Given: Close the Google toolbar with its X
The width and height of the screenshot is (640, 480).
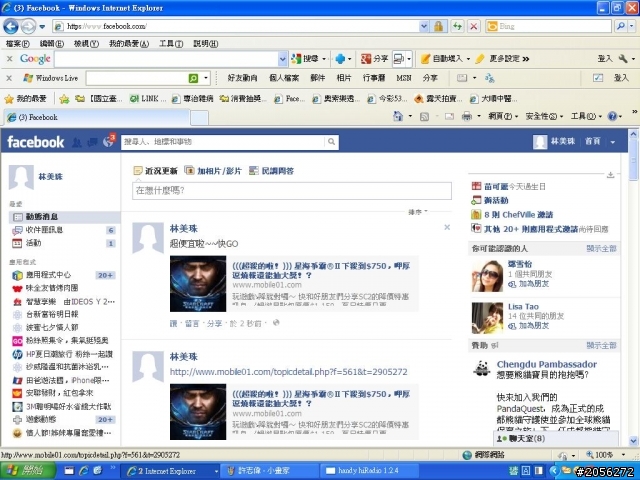Looking at the screenshot, I should 9,59.
